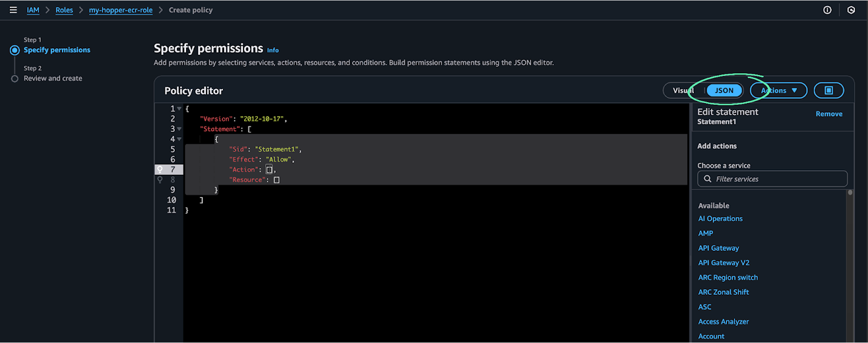This screenshot has width=868, height=343.
Task: Click the search magnifier in Filter services
Action: pyautogui.click(x=707, y=179)
